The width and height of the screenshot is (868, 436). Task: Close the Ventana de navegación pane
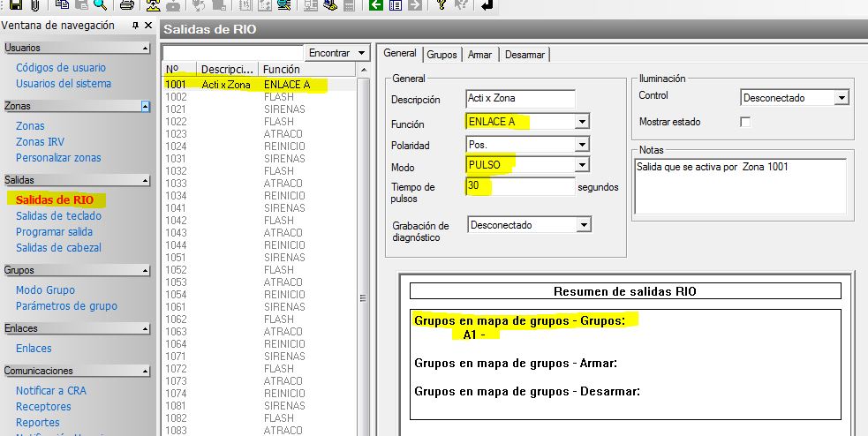pyautogui.click(x=147, y=26)
